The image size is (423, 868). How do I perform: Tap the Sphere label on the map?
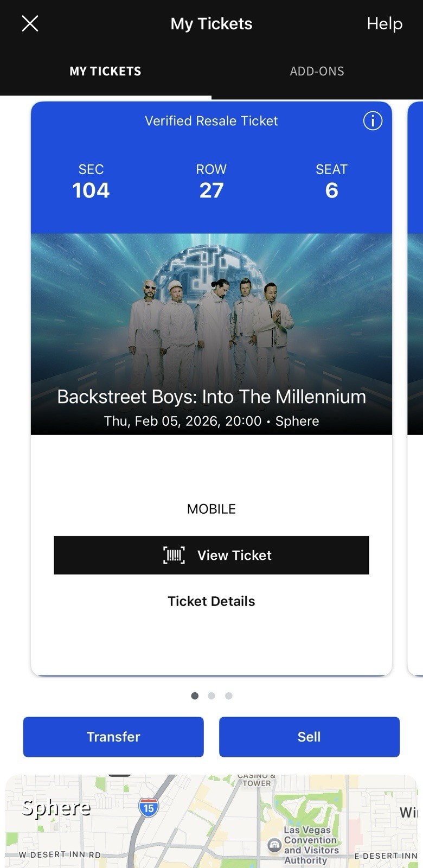click(x=55, y=807)
